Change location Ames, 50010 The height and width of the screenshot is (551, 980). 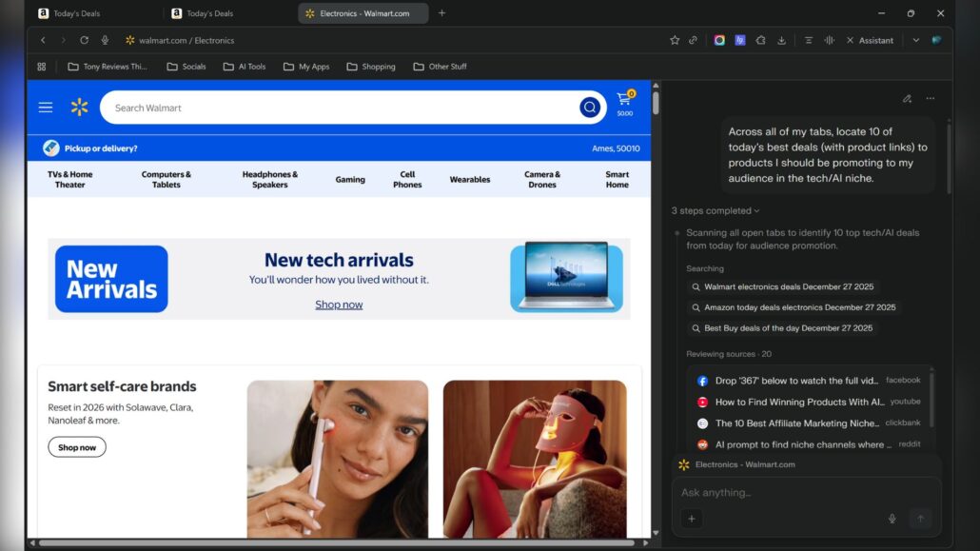click(616, 148)
